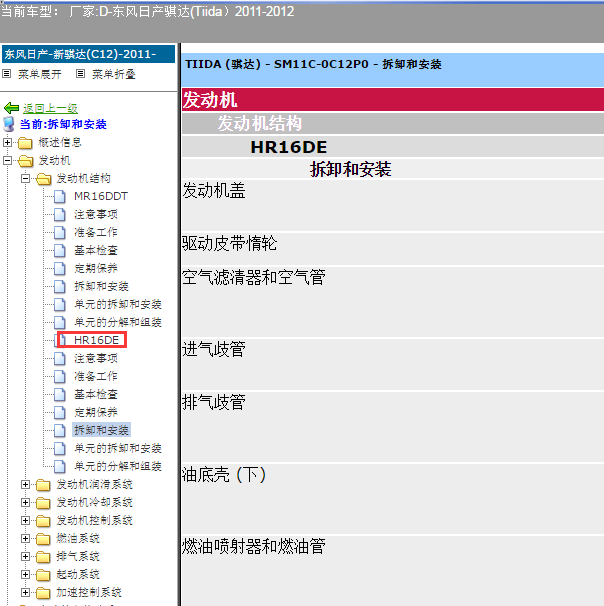604x606 pixels.
Task: Click the folder icon of 概述信息
Action: point(25,143)
